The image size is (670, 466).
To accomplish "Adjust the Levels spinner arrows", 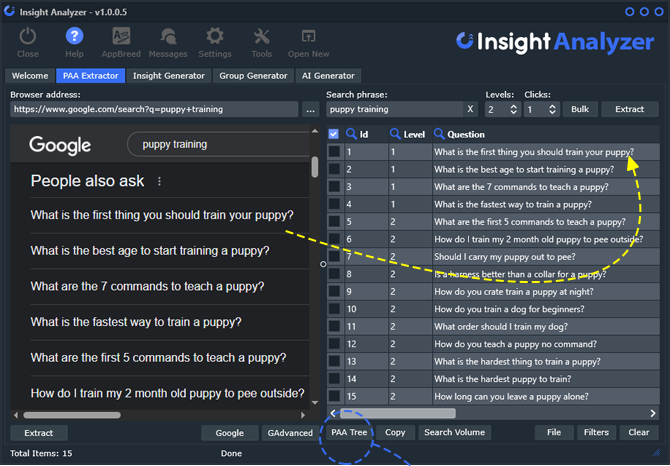I will [x=514, y=109].
